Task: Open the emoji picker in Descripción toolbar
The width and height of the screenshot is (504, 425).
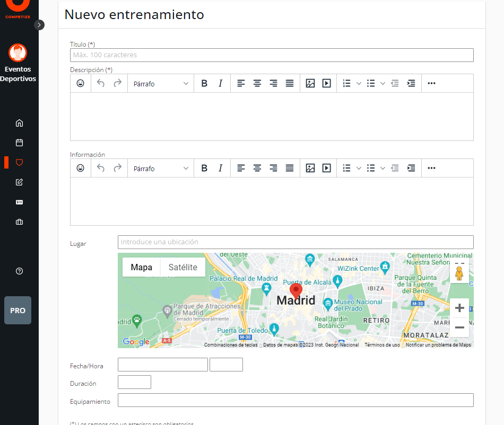Action: click(80, 83)
